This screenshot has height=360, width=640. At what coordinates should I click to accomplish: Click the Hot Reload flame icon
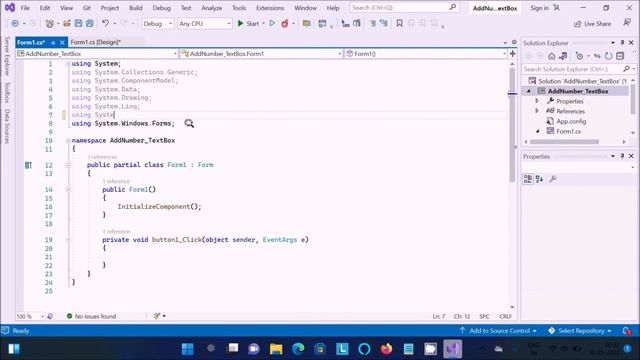(x=284, y=24)
